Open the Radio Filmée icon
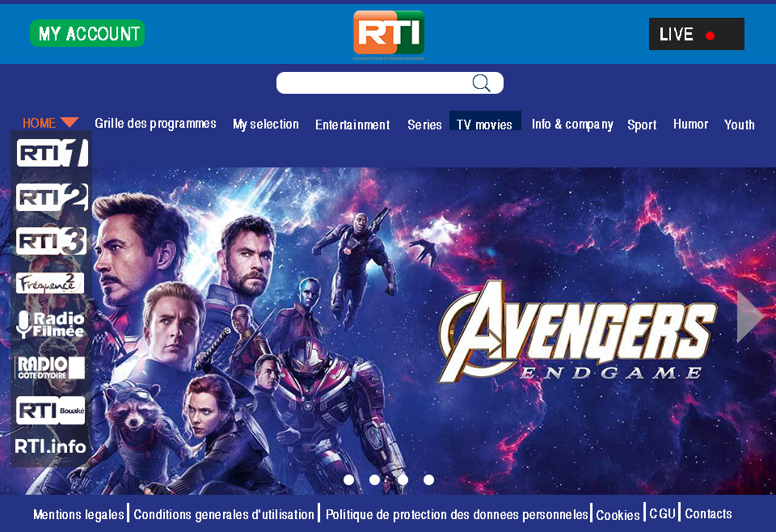Image resolution: width=776 pixels, height=532 pixels. point(50,324)
